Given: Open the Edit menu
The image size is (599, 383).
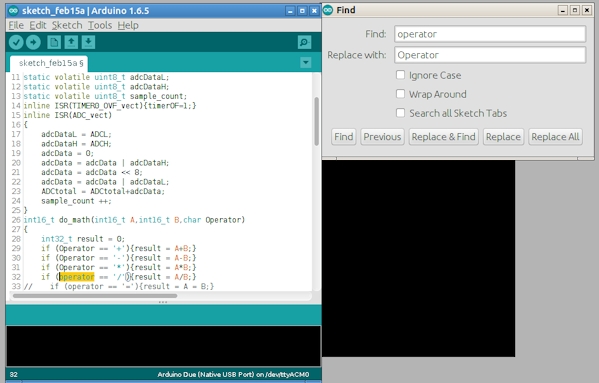Looking at the screenshot, I should tap(38, 25).
